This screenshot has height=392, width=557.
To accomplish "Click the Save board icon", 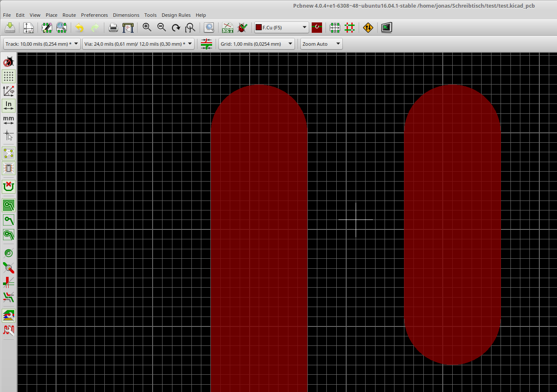I will [x=10, y=28].
